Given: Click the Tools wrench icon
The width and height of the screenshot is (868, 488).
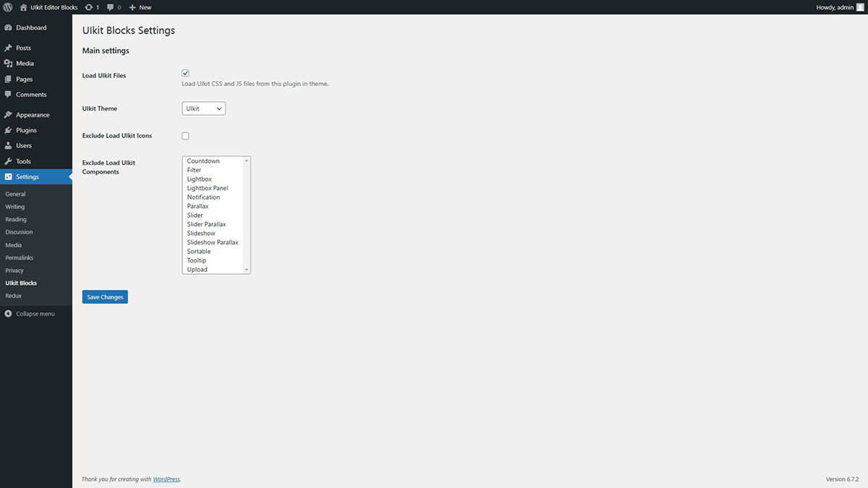Looking at the screenshot, I should pos(8,161).
